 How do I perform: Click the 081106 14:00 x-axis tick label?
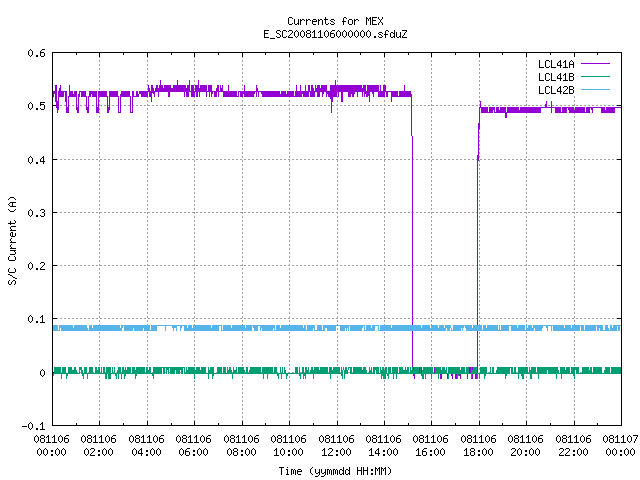pyautogui.click(x=383, y=446)
